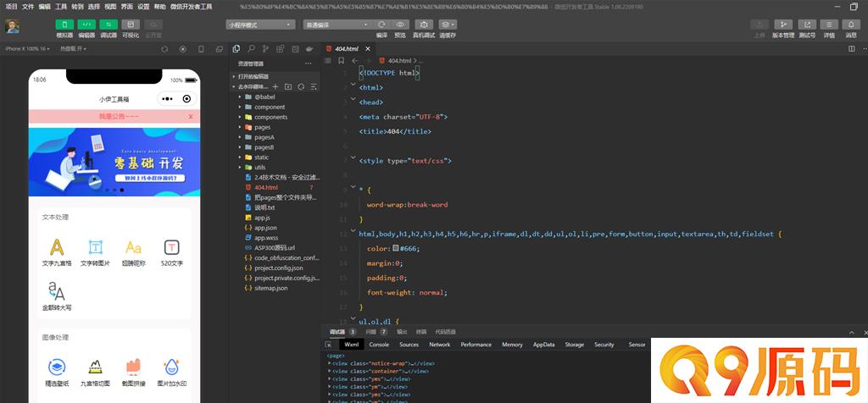Open the 普通编译 compile mode dropdown
Screen dimensions: 868x403
pos(337,25)
